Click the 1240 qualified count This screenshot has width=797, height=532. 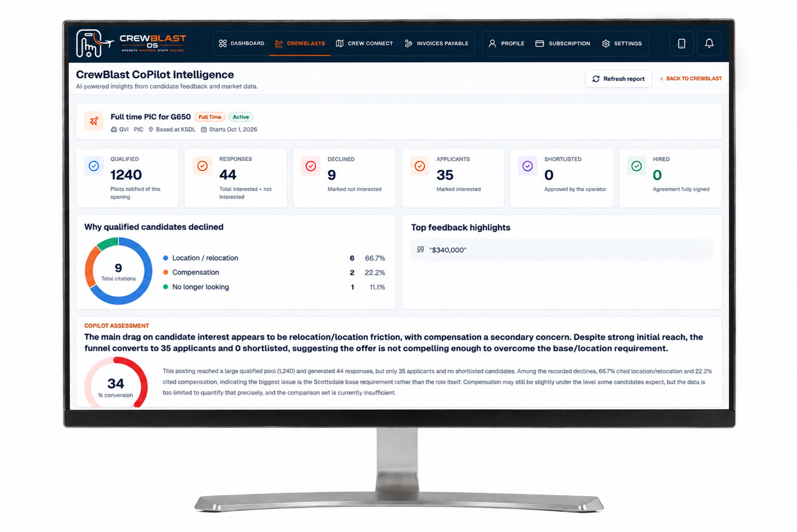point(126,175)
